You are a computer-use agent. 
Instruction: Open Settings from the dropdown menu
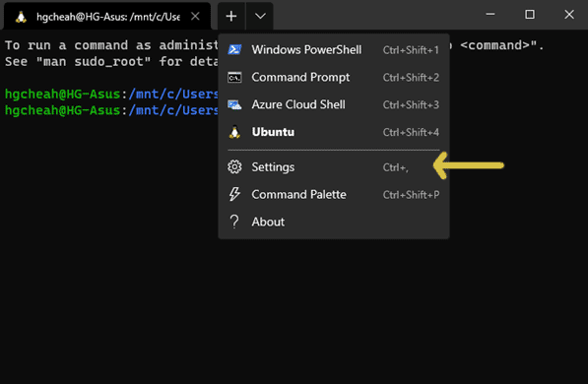point(334,166)
